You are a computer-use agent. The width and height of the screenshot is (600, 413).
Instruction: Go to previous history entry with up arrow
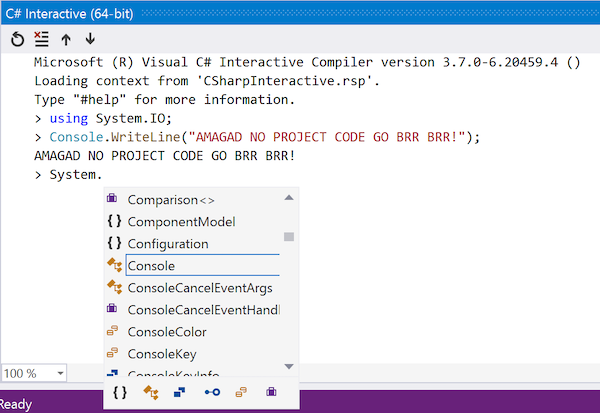[x=66, y=39]
